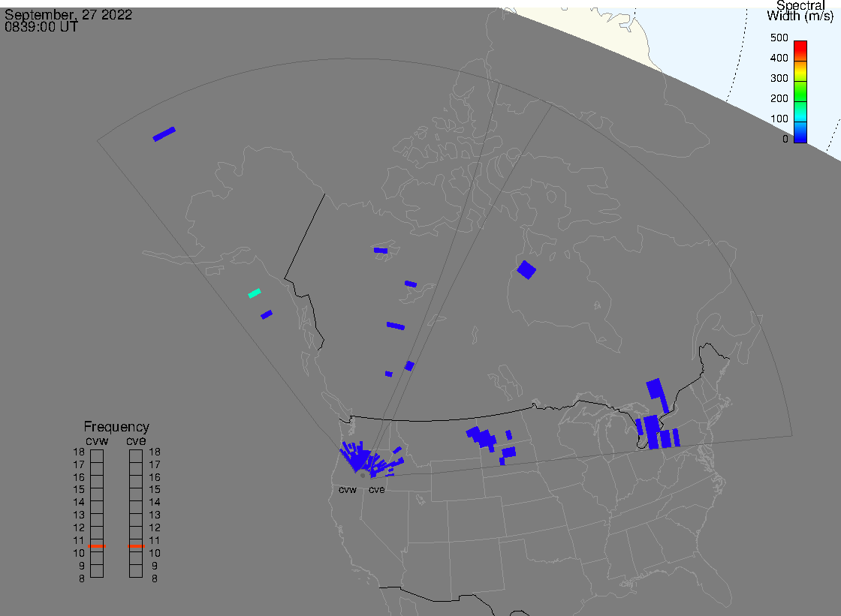Click the spectral width color bar

tap(800, 92)
